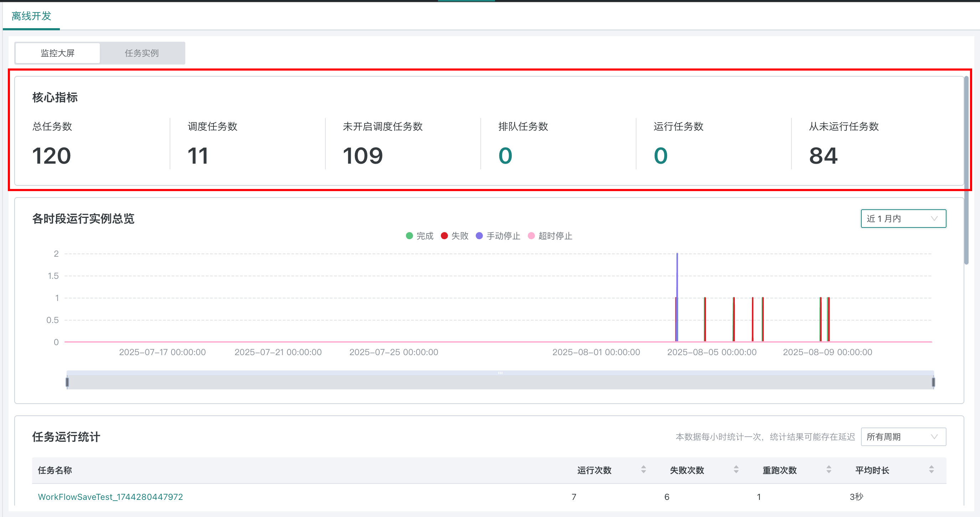980x517 pixels.
Task: Click the page vertical scrollbar
Action: 966,170
